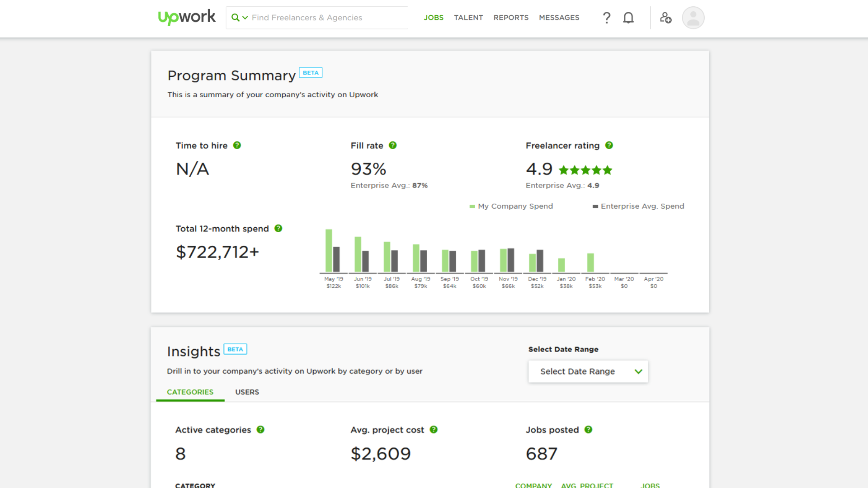This screenshot has height=488, width=868.
Task: Click the help tooltip beside Jobs posted
Action: (x=588, y=430)
